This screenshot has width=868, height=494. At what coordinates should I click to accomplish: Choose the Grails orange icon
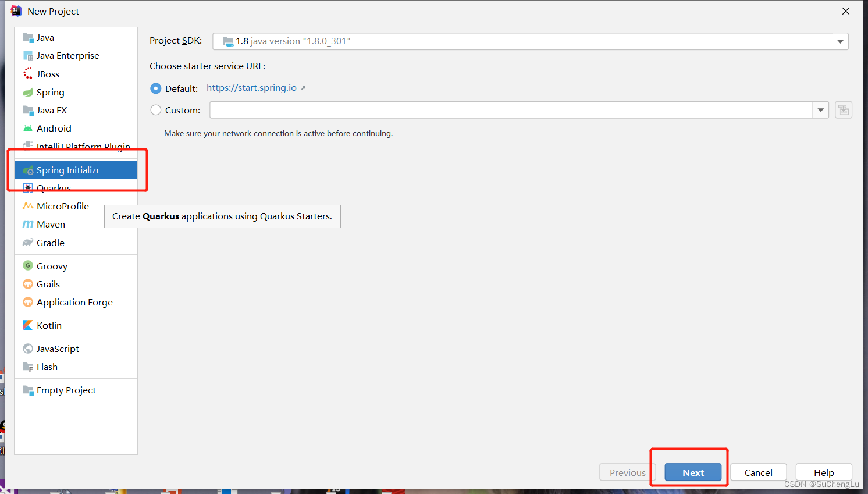click(28, 284)
